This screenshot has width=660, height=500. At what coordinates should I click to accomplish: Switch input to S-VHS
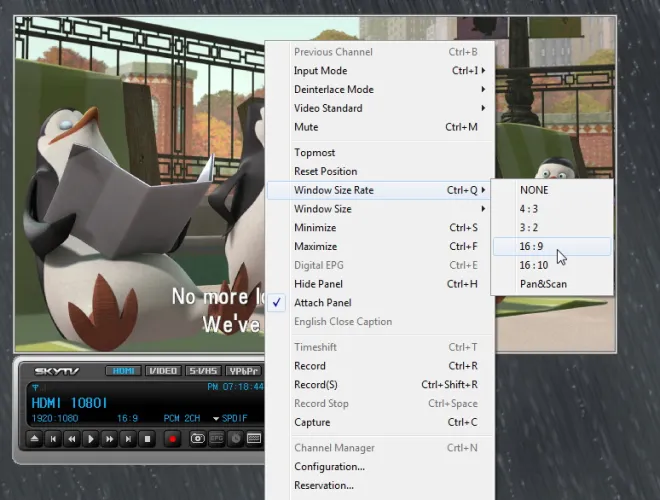(202, 371)
